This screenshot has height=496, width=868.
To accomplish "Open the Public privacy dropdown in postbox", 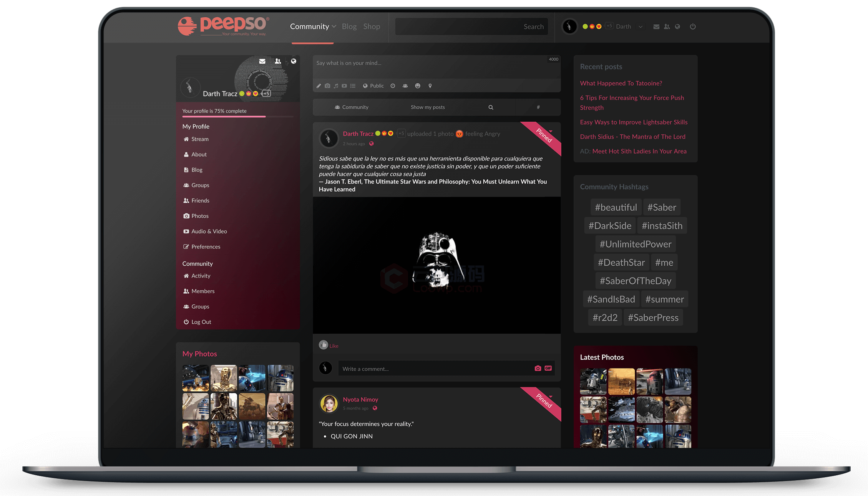I will (373, 86).
